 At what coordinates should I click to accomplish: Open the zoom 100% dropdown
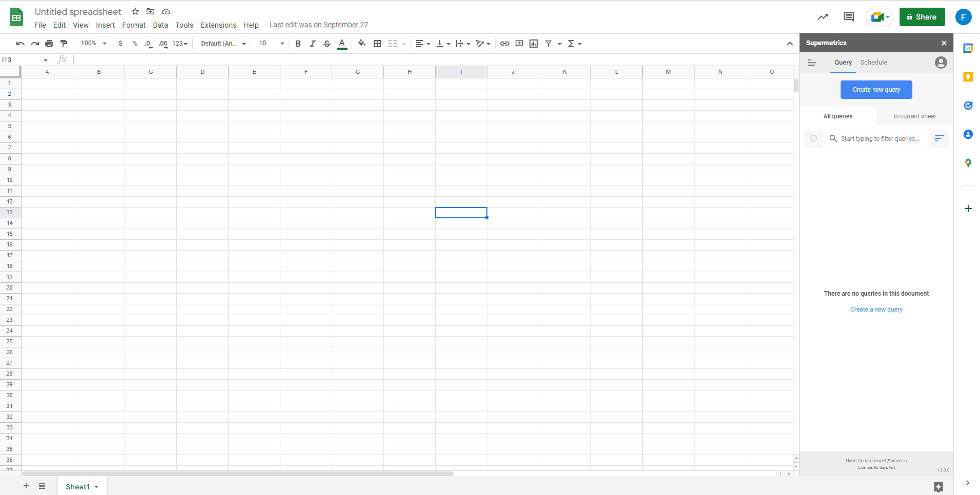tap(94, 44)
